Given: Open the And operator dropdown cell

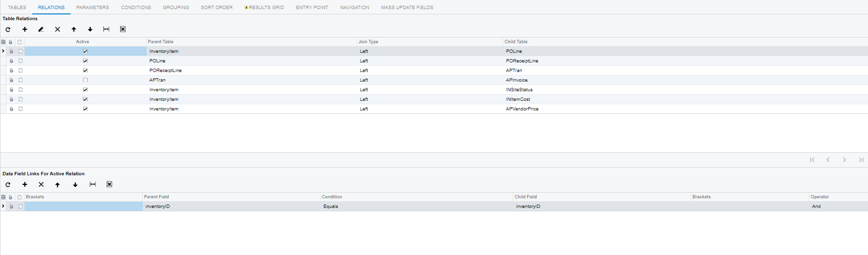Looking at the screenshot, I should [816, 206].
